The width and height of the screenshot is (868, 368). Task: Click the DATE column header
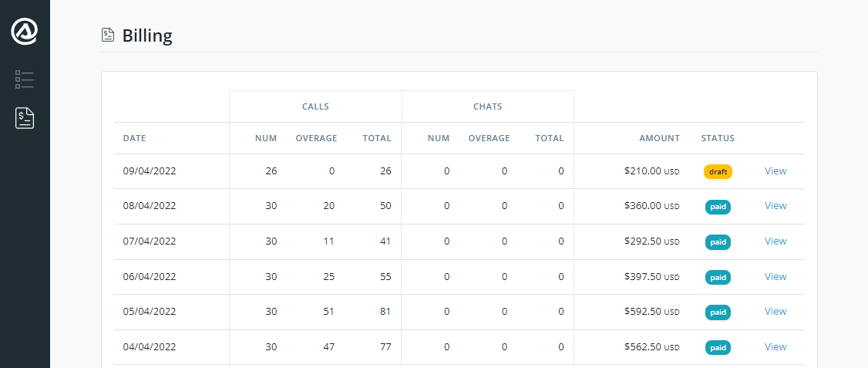(135, 139)
